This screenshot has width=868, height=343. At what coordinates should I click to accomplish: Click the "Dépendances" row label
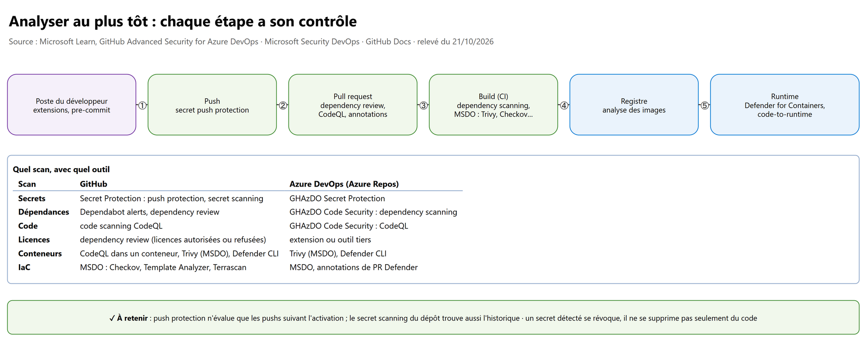(x=44, y=212)
